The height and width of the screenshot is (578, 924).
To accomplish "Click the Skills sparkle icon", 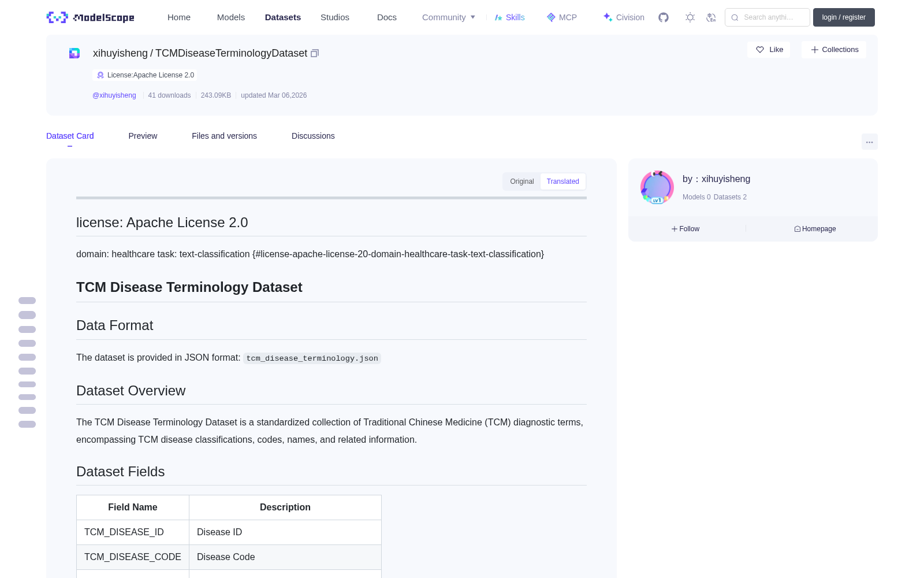I will tap(498, 17).
